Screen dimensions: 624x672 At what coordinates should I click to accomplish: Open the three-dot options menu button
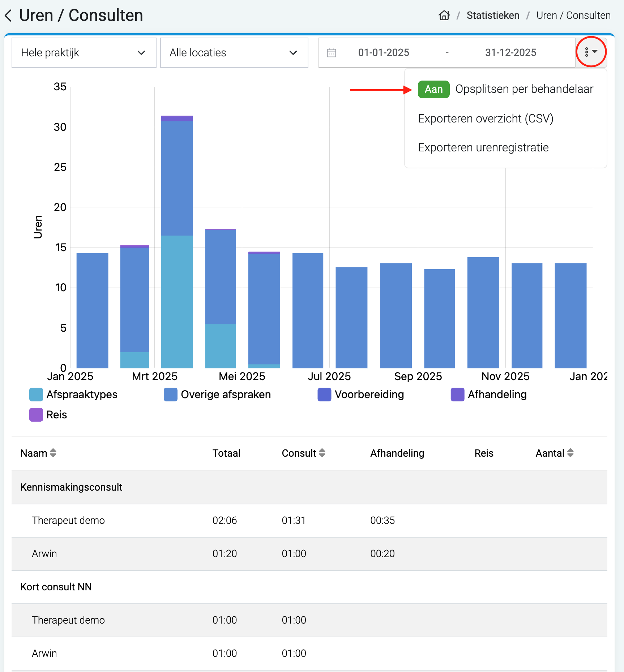(x=591, y=52)
